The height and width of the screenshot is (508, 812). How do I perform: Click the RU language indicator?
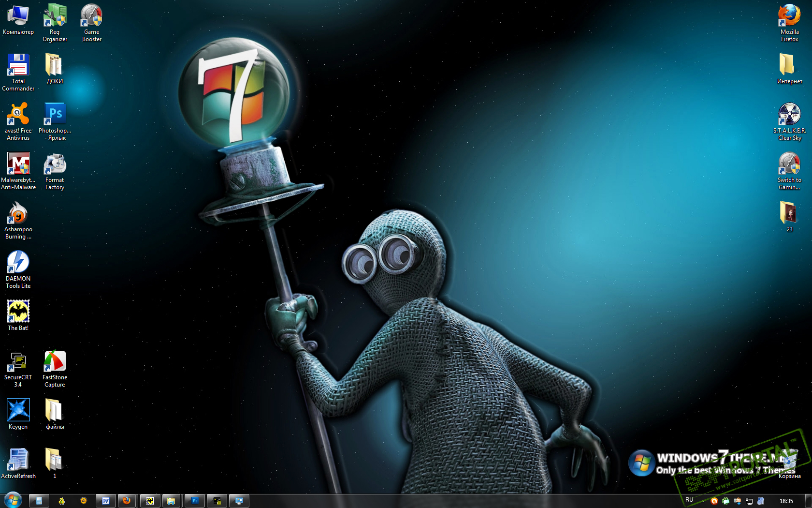click(x=689, y=500)
